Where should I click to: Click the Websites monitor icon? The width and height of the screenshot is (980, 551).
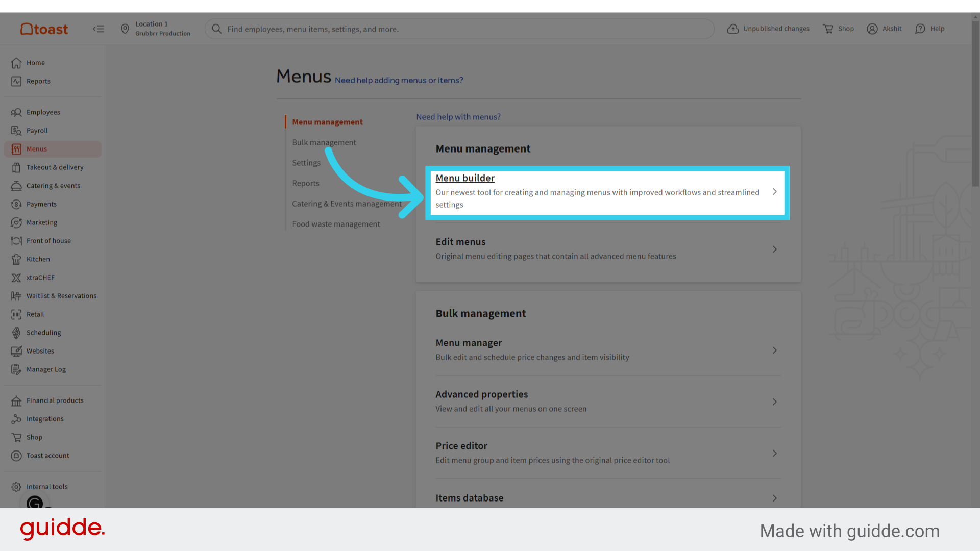[16, 351]
